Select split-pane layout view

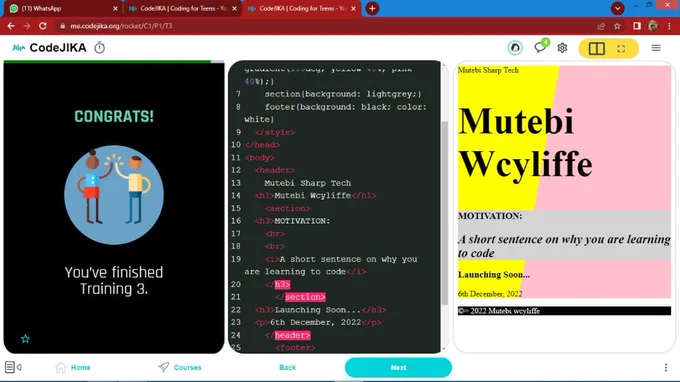(x=596, y=48)
